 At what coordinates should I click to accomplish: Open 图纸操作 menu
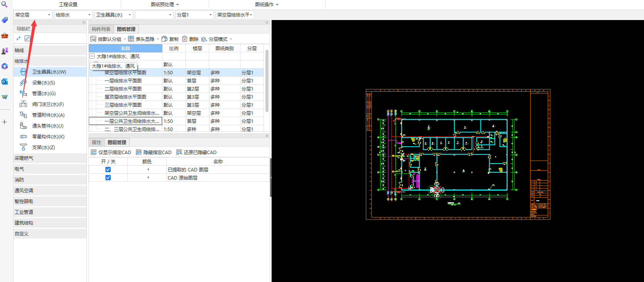pos(267,5)
